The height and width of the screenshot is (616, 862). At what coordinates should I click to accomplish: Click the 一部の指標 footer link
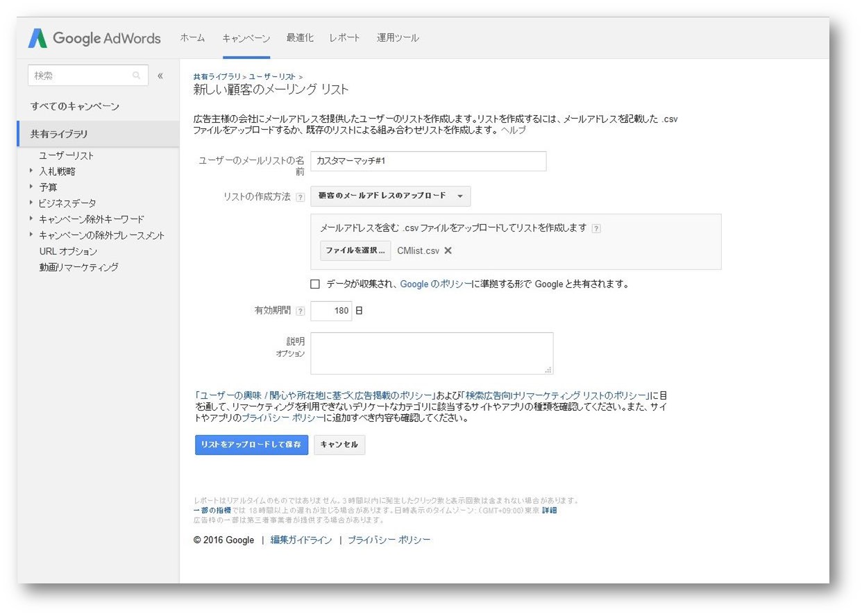coord(212,510)
